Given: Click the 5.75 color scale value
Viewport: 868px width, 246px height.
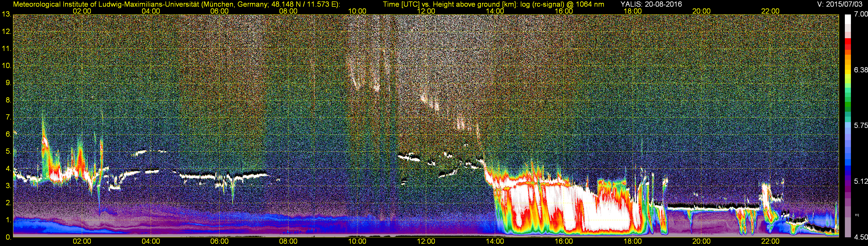Looking at the screenshot, I should (x=861, y=125).
